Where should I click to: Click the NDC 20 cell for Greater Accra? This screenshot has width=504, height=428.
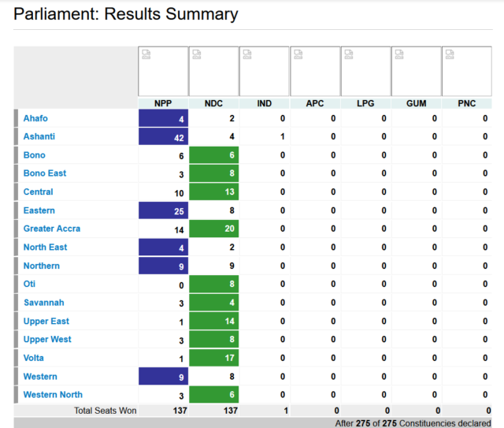pyautogui.click(x=213, y=229)
